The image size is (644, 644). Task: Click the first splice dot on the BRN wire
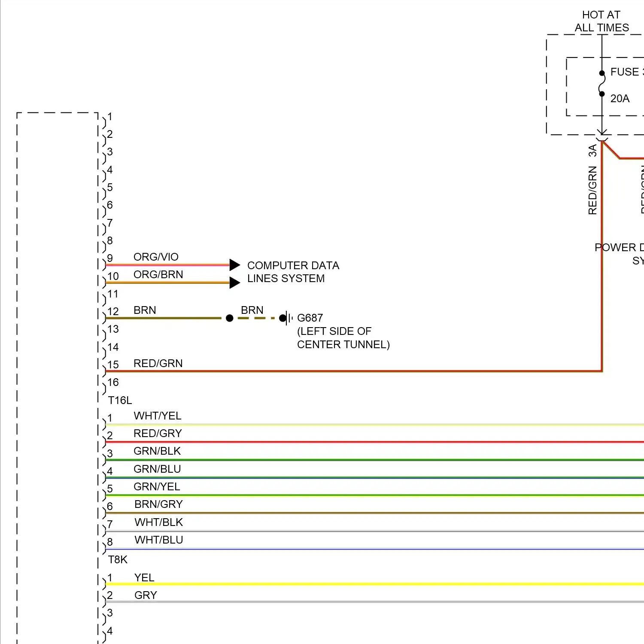(230, 318)
